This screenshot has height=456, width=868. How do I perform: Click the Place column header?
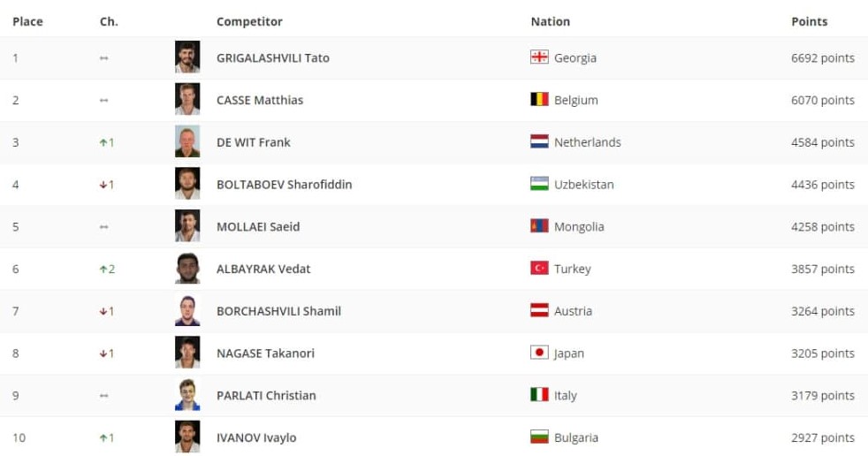27,21
